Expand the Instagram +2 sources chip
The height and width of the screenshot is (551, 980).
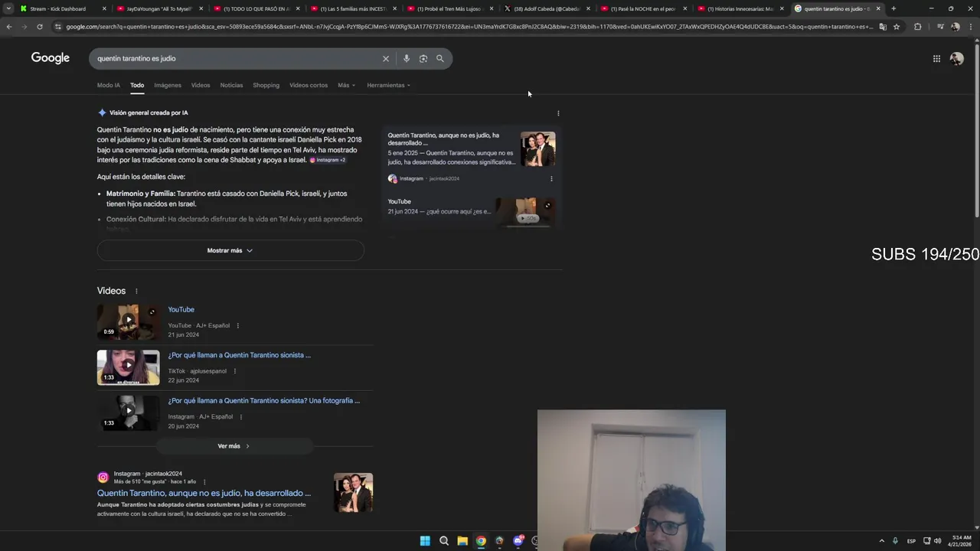click(328, 160)
